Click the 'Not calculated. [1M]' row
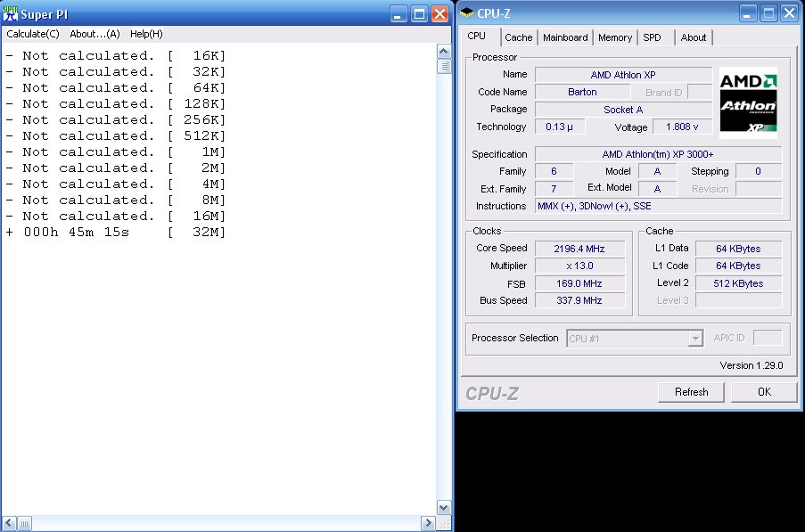 point(116,151)
